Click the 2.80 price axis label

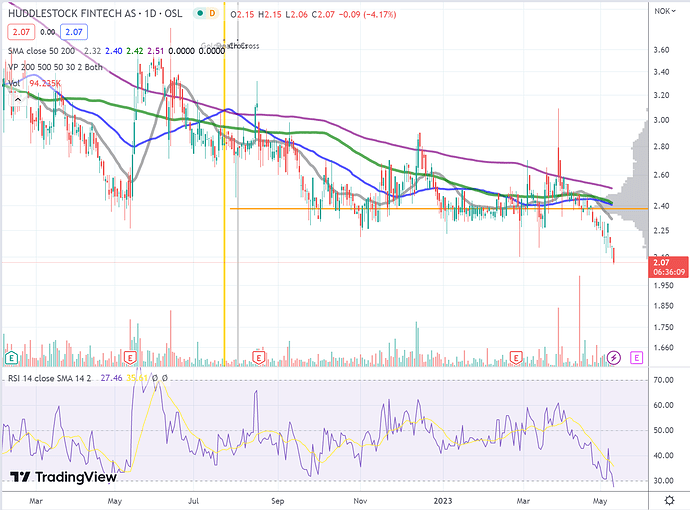(661, 147)
